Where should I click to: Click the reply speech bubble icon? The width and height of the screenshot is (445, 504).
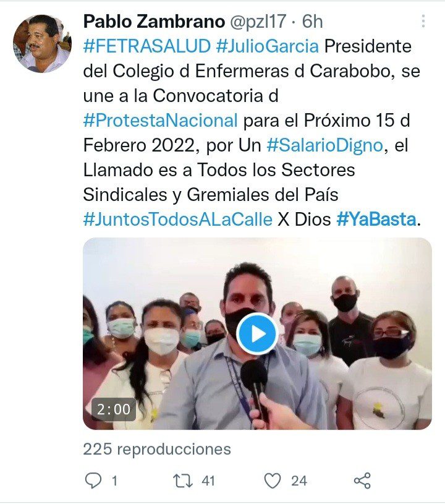93,481
